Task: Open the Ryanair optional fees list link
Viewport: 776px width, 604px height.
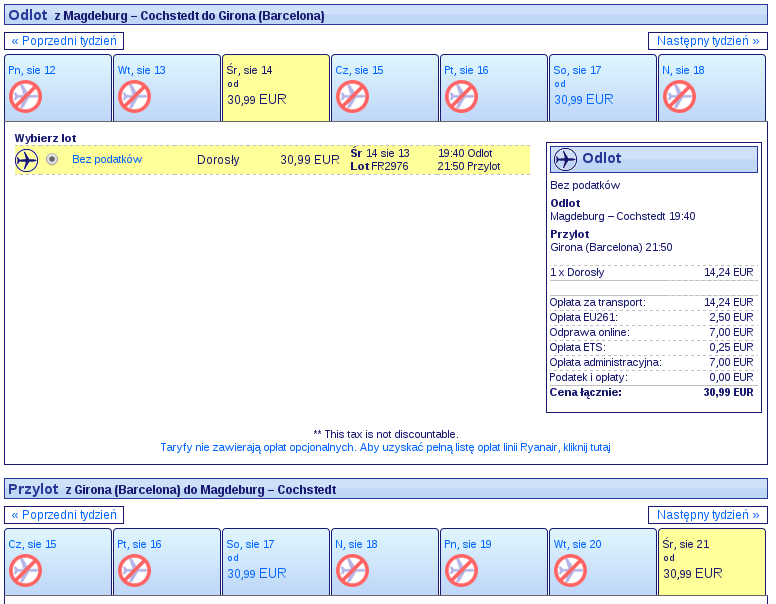Action: coord(385,448)
